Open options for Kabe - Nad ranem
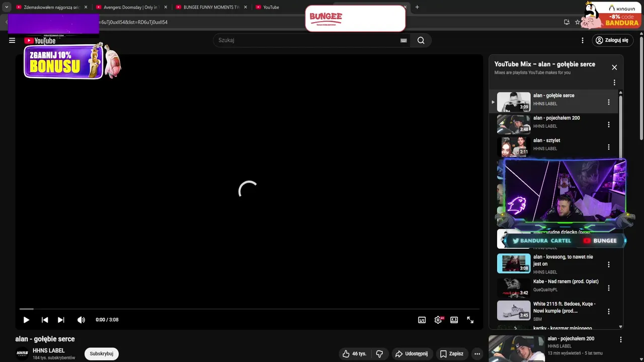This screenshot has width=644, height=362. [x=609, y=288]
